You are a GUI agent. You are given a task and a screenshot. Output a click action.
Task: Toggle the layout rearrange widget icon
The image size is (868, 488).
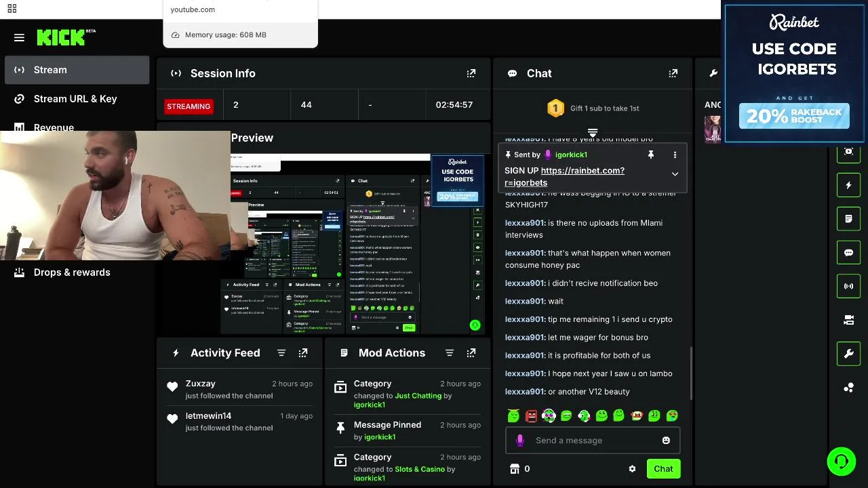(x=848, y=320)
